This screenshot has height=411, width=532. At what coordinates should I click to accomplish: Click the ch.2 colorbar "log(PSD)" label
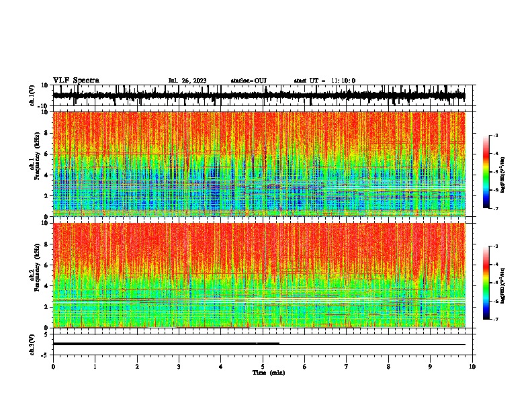503,285
